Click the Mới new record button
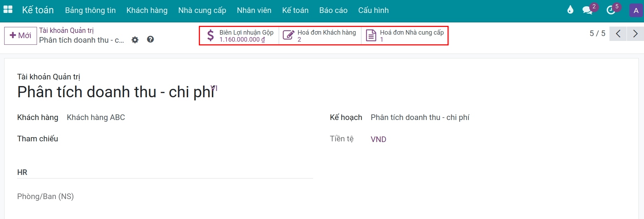This screenshot has width=644, height=219. coord(21,36)
